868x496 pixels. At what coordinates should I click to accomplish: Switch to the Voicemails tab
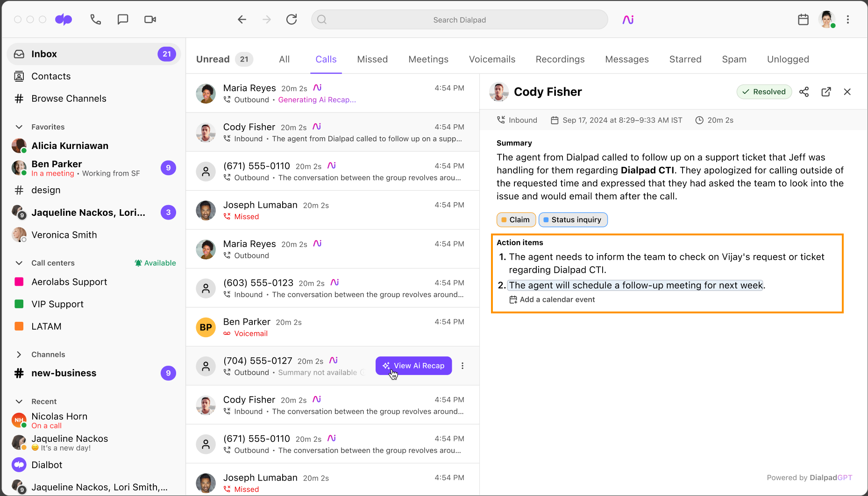pyautogui.click(x=492, y=59)
